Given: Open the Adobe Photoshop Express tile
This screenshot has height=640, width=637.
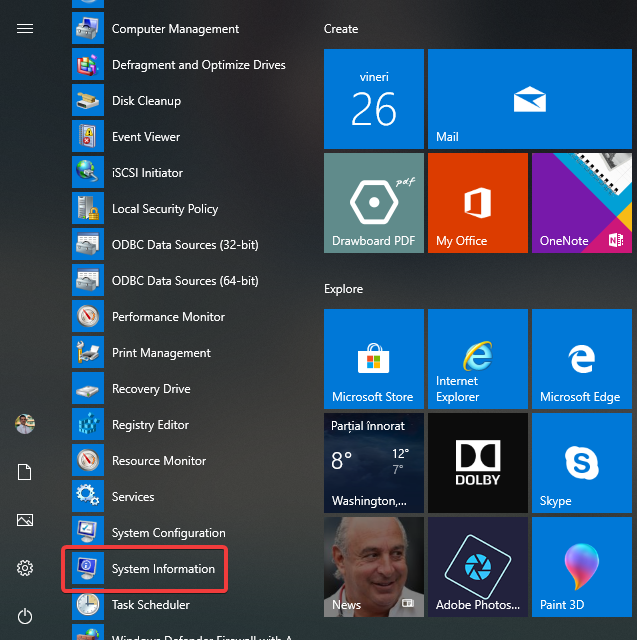Looking at the screenshot, I should tap(478, 567).
